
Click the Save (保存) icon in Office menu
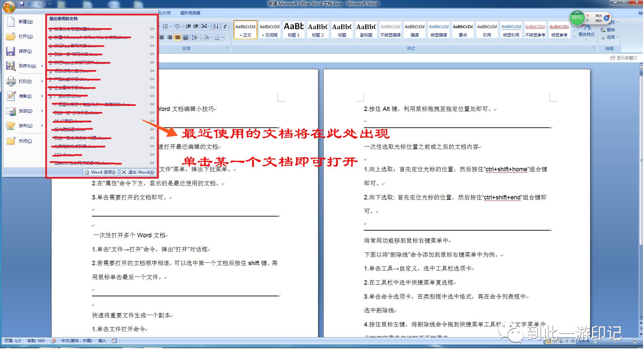pos(11,51)
